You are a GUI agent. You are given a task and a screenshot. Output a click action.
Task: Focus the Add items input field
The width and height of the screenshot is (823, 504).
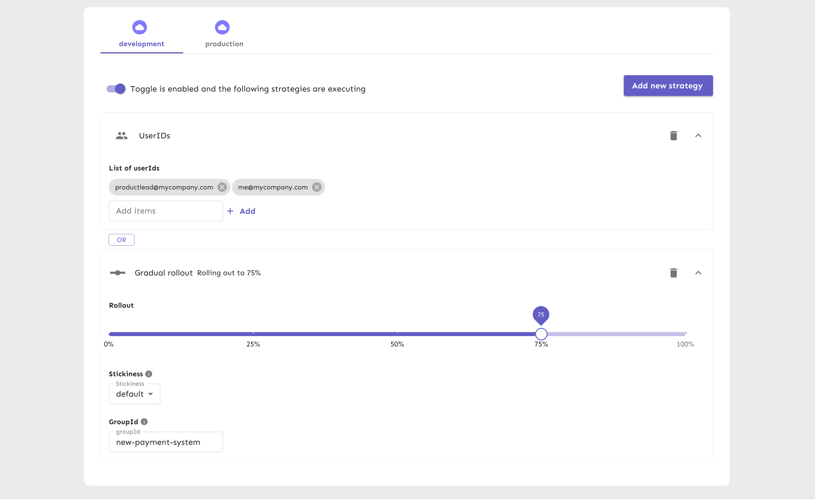point(166,211)
